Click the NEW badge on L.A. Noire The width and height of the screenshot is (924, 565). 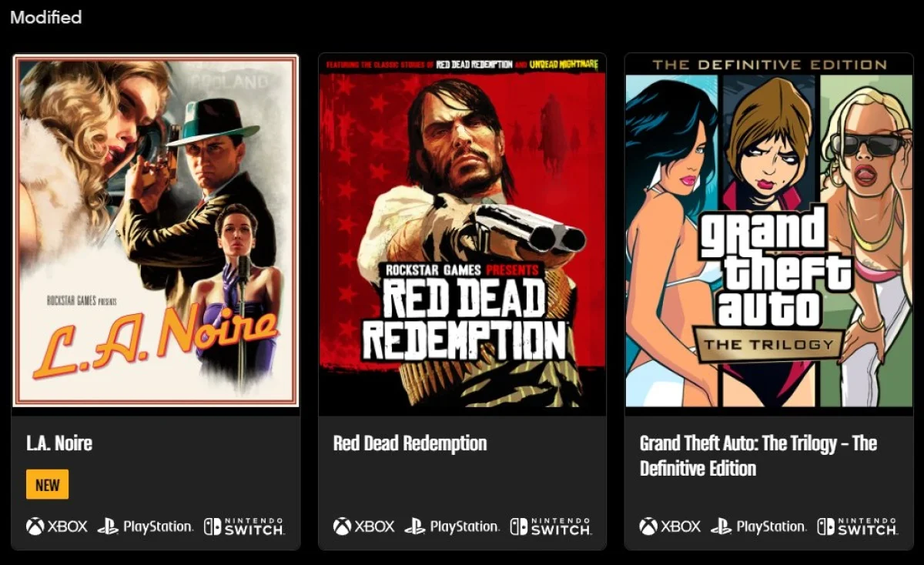tap(47, 484)
